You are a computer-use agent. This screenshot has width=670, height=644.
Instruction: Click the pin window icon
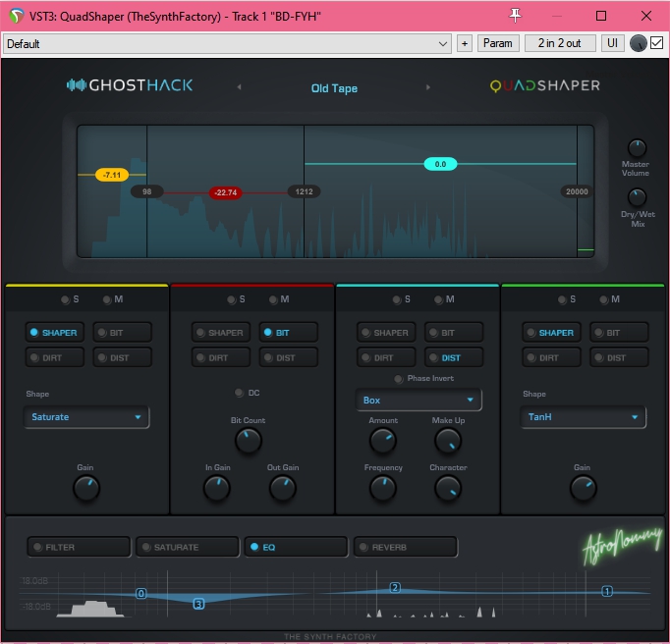tap(515, 16)
